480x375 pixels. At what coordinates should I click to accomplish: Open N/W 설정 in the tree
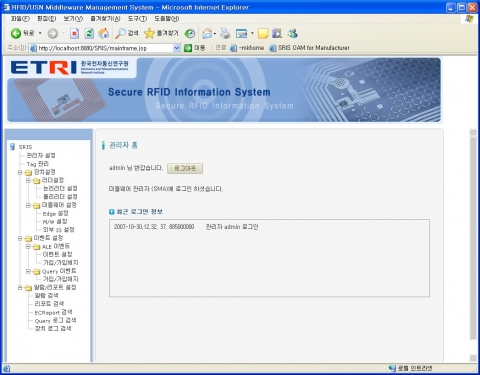click(55, 221)
